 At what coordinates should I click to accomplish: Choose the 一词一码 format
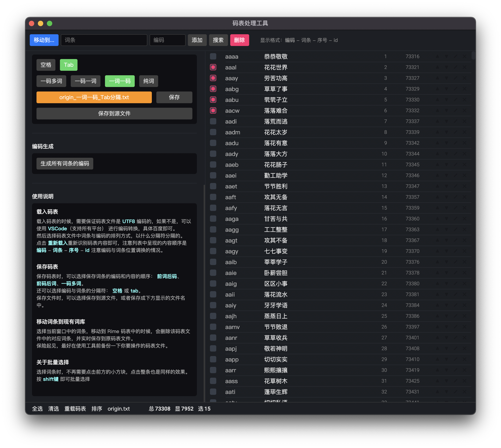coord(120,81)
